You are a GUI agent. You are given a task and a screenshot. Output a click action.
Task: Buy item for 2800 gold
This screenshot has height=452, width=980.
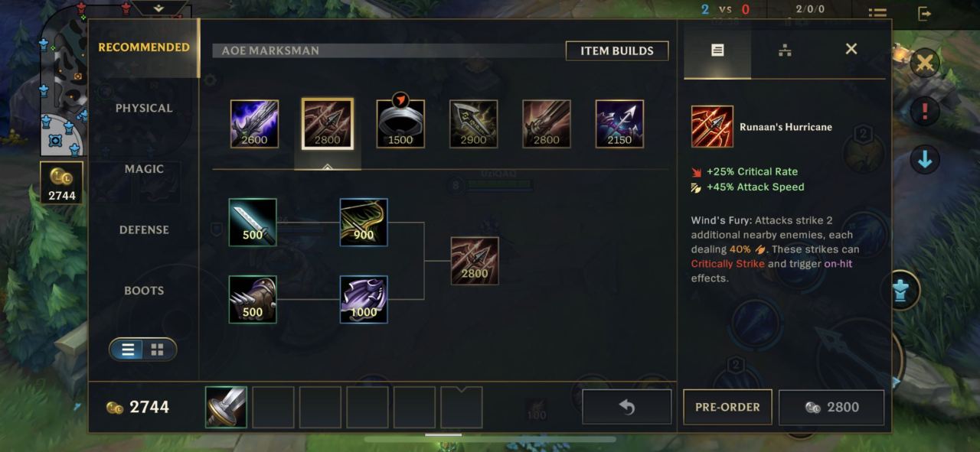coord(831,407)
